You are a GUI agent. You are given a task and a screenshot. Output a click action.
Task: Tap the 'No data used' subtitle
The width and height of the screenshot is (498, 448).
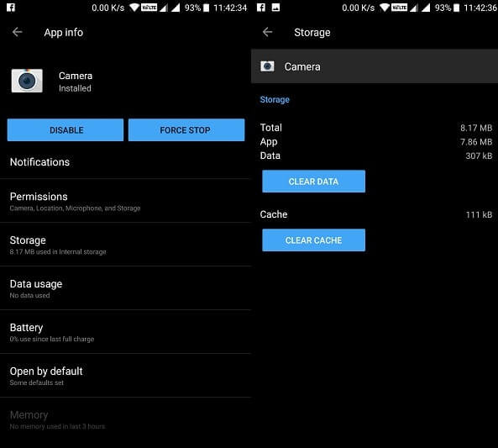29,295
